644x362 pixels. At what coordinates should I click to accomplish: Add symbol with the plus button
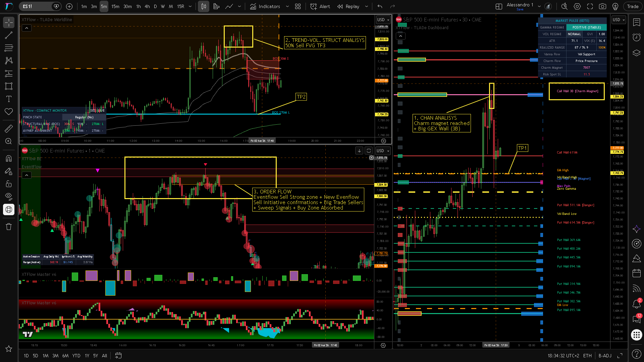tap(69, 6)
